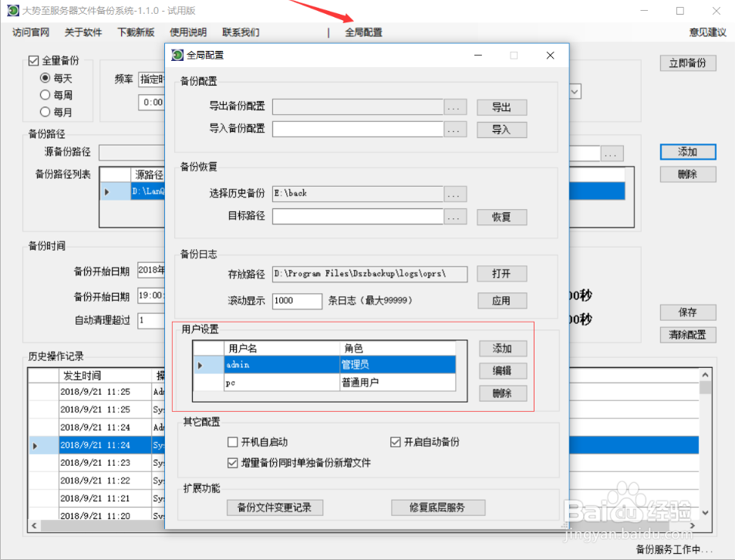Browse main window backup path with ... button
This screenshot has width=735, height=560.
click(x=612, y=153)
